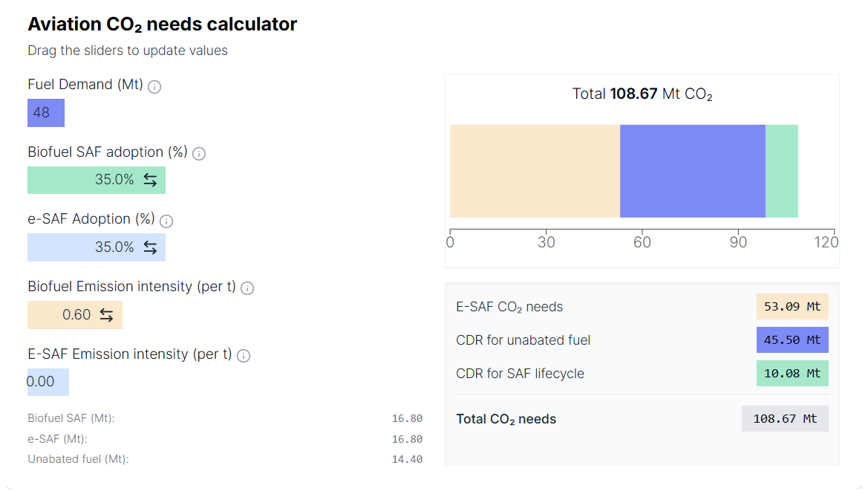
Task: Click the E-SAF Emission intensity 0.00 slider
Action: point(48,382)
